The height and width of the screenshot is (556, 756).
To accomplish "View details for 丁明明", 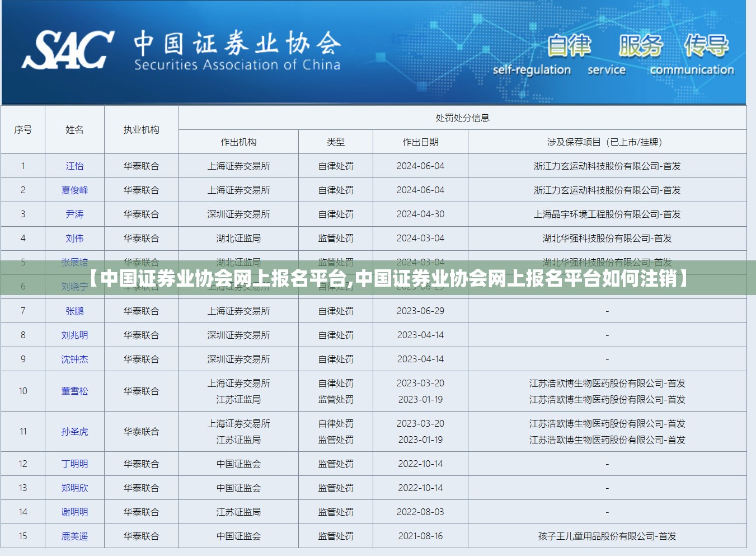I will pyautogui.click(x=74, y=464).
